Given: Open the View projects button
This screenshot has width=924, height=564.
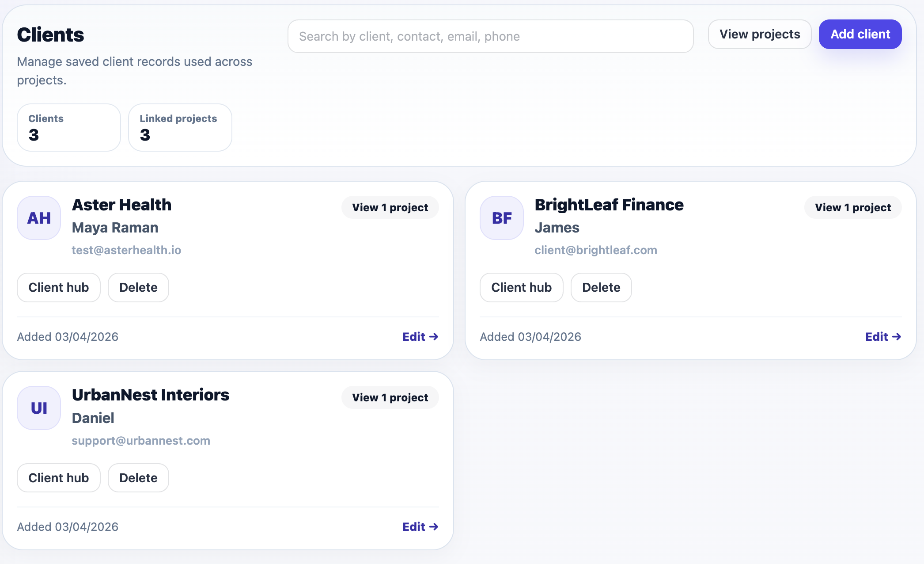Looking at the screenshot, I should 760,34.
